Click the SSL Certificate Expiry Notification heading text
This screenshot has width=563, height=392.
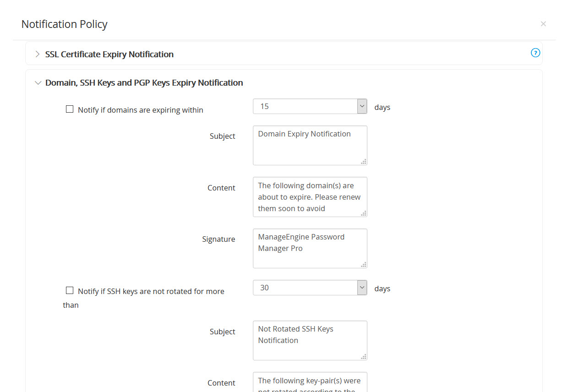pos(109,54)
